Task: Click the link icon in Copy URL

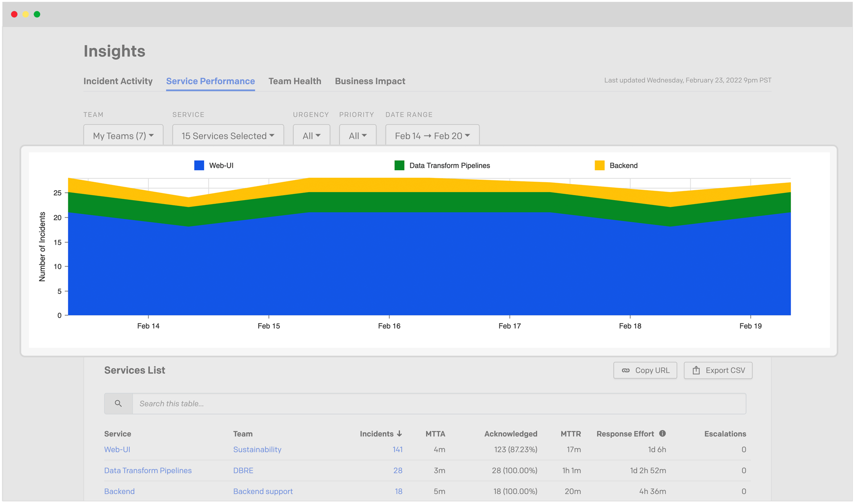Action: [x=626, y=371]
